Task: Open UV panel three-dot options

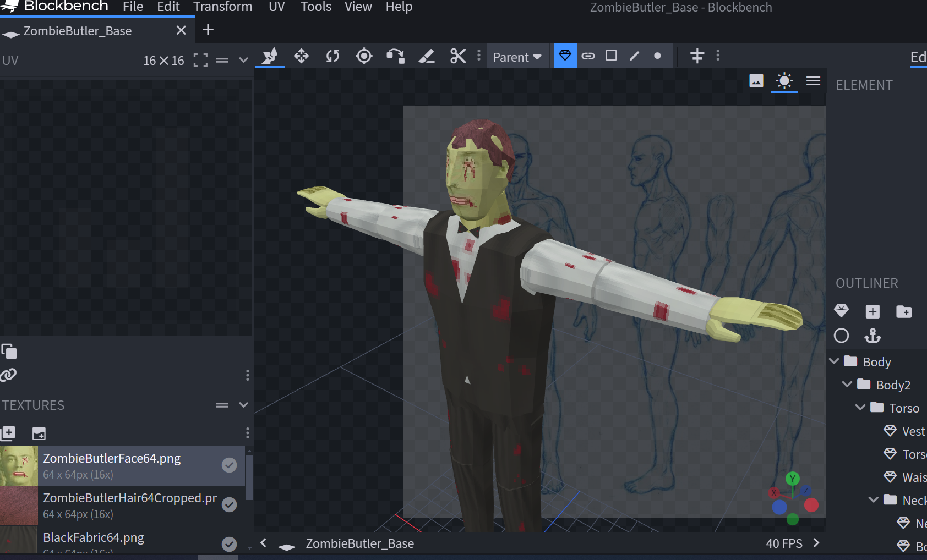Action: [247, 375]
